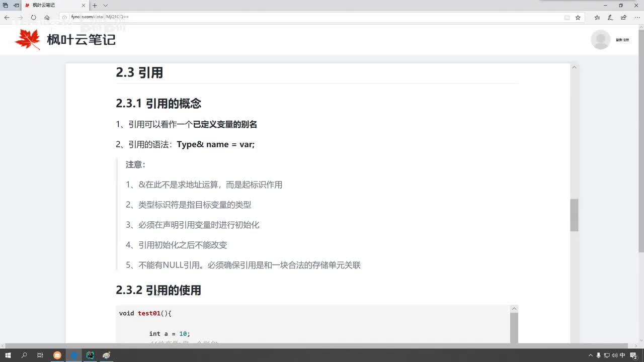Image resolution: width=644 pixels, height=362 pixels.
Task: Click the site info icon in address bar
Action: pyautogui.click(x=65, y=17)
